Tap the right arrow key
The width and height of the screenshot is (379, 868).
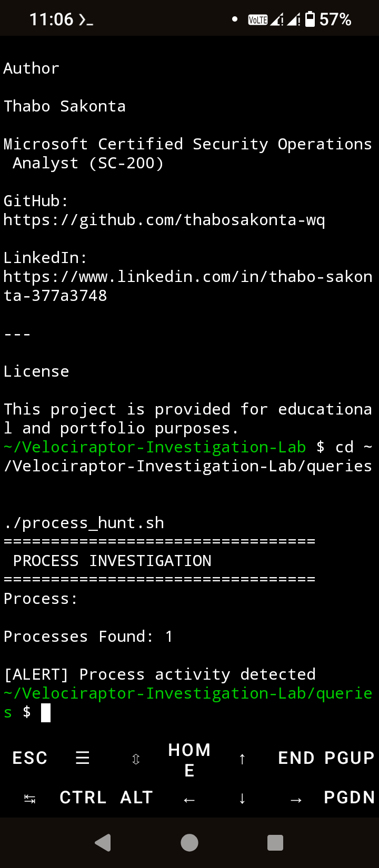(x=296, y=800)
